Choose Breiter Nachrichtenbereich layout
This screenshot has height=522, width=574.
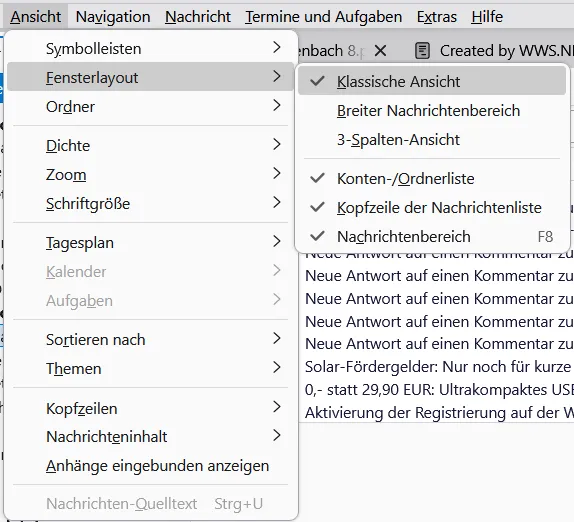(x=432, y=111)
